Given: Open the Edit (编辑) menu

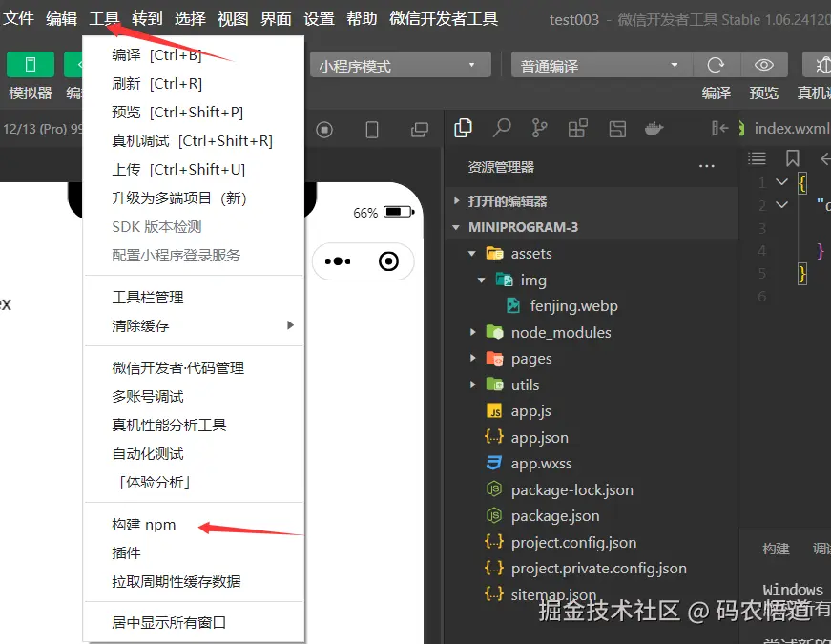Looking at the screenshot, I should [61, 18].
